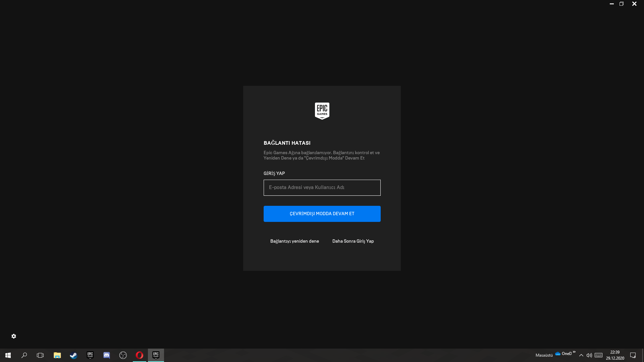644x362 pixels.
Task: Open File Explorer from taskbar
Action: point(57,355)
